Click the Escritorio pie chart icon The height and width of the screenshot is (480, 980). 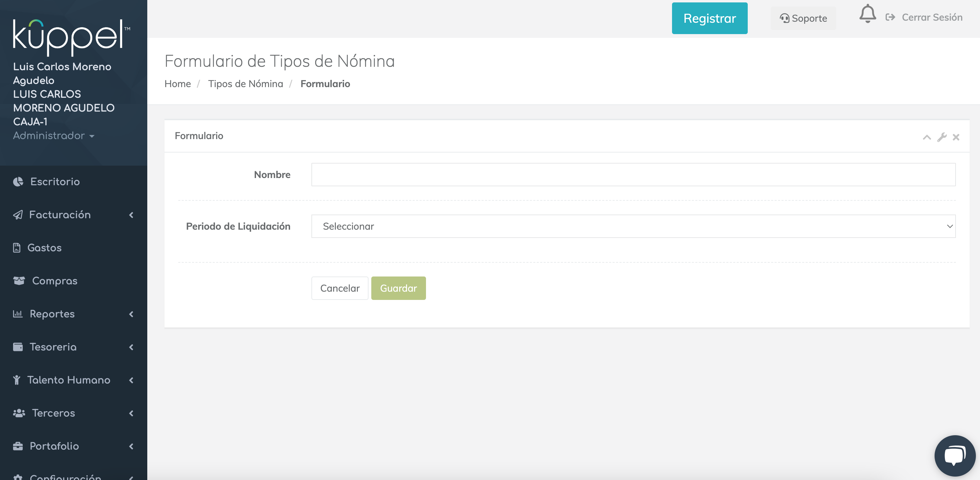pos(18,181)
